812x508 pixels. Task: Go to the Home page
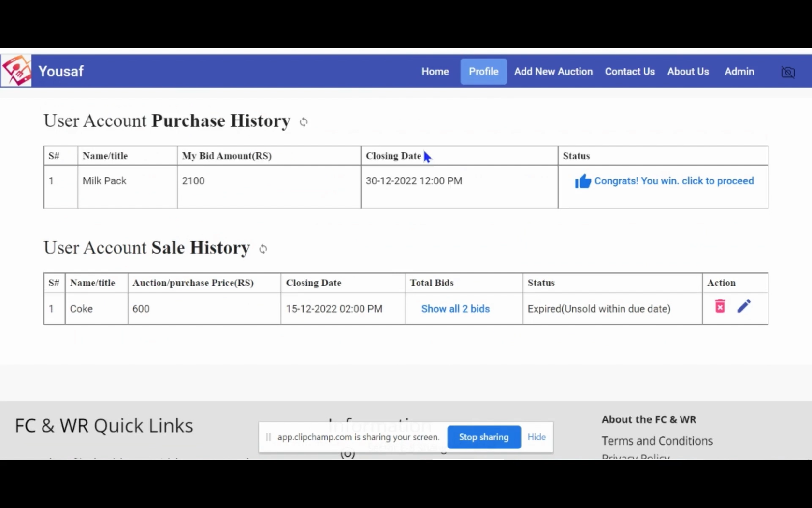click(435, 72)
